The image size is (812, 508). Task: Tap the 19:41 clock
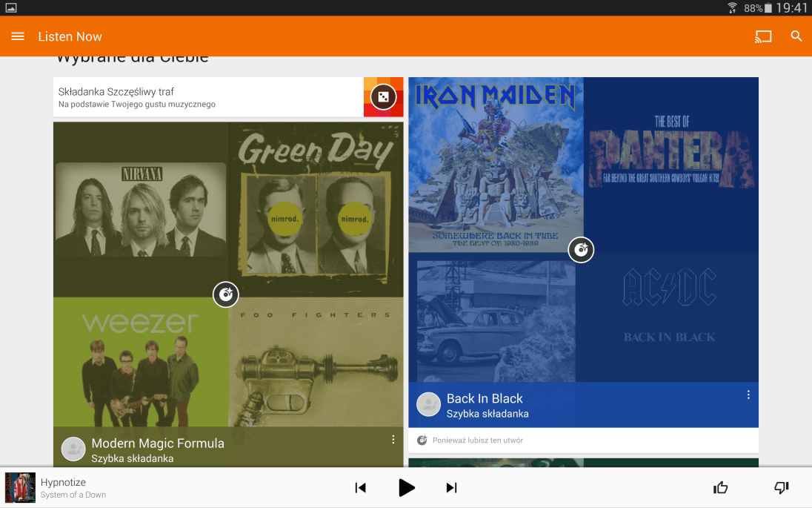[792, 7]
